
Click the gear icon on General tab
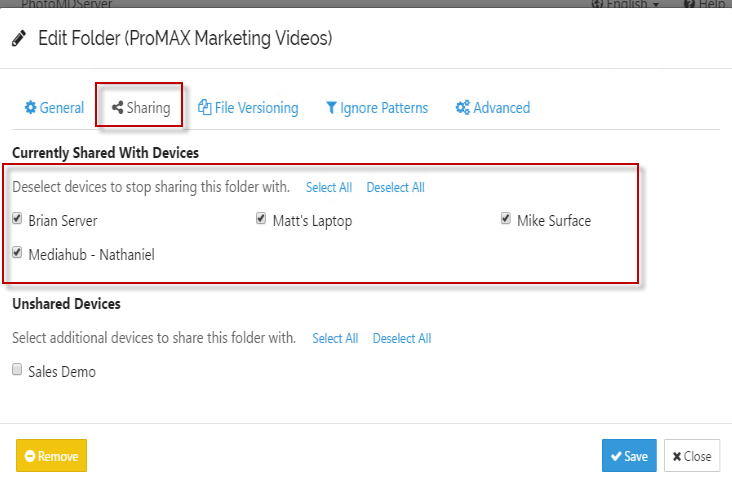(30, 107)
